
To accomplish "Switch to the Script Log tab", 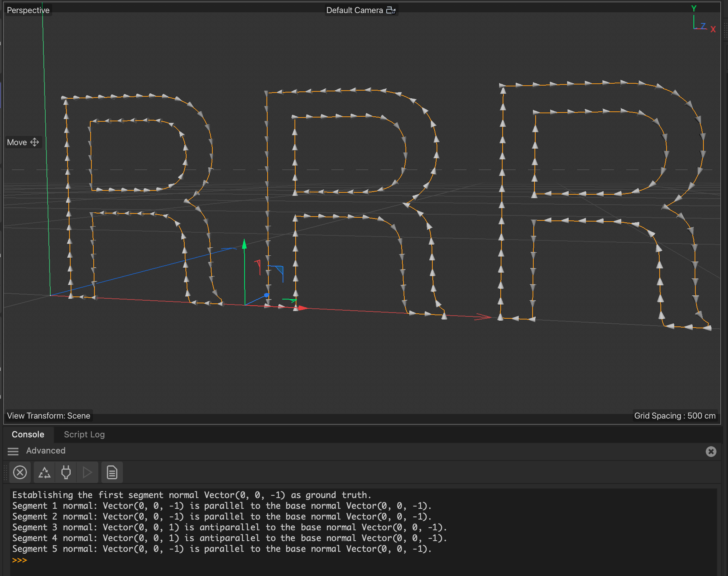I will tap(84, 434).
